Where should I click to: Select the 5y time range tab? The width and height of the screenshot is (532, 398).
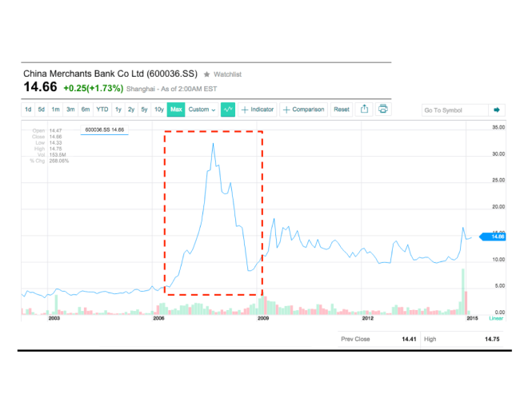pyautogui.click(x=144, y=109)
